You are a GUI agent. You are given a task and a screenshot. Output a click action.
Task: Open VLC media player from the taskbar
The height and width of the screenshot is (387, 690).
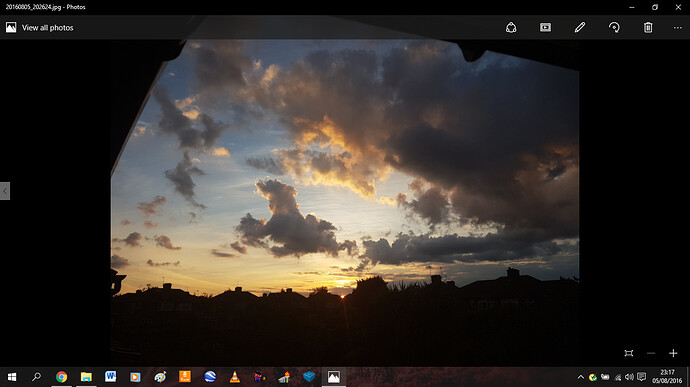click(235, 377)
